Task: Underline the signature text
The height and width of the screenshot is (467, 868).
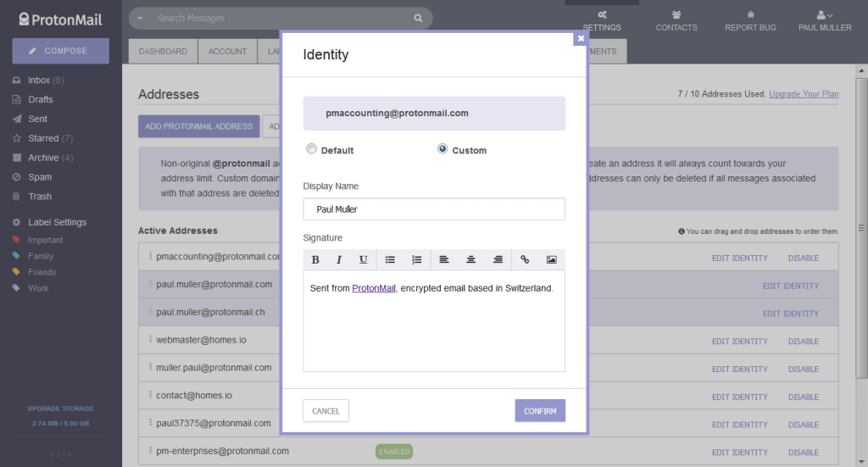Action: 363,259
